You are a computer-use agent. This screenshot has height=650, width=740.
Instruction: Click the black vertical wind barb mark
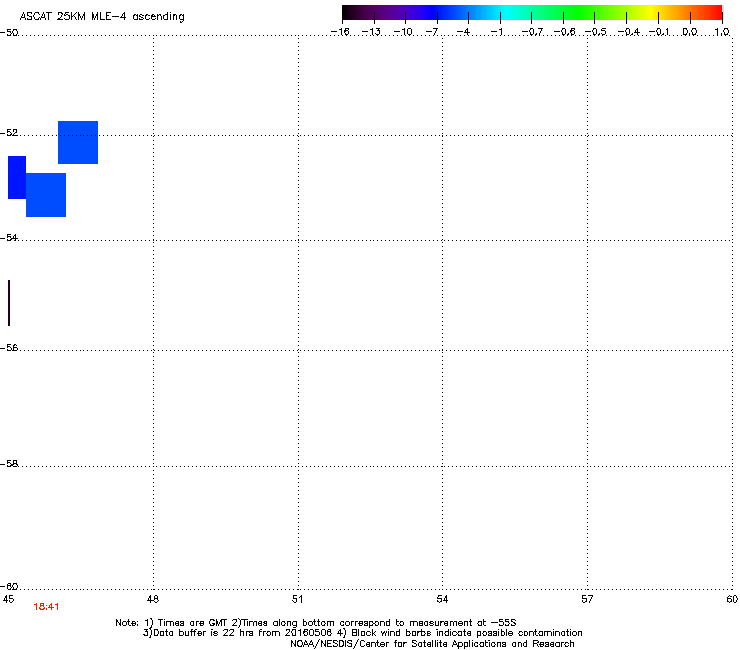[x=9, y=303]
